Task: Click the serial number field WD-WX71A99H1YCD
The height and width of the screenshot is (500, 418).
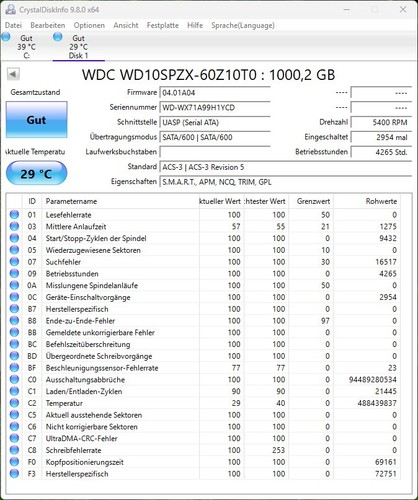Action: coord(215,108)
